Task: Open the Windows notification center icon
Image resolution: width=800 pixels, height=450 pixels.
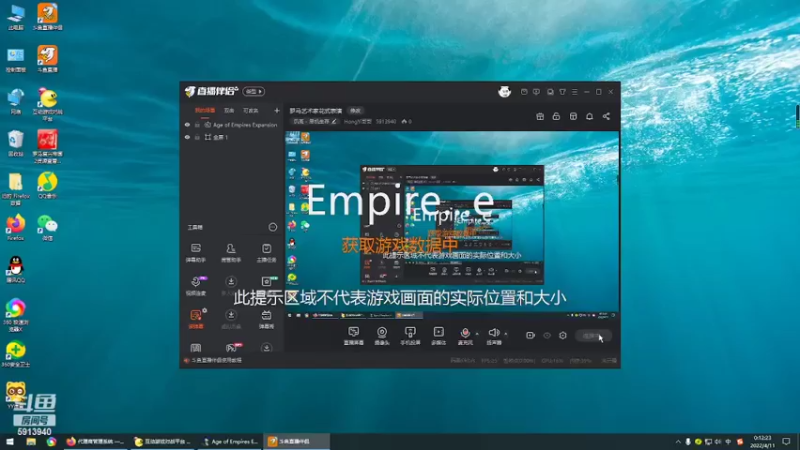Action: pyautogui.click(x=786, y=442)
